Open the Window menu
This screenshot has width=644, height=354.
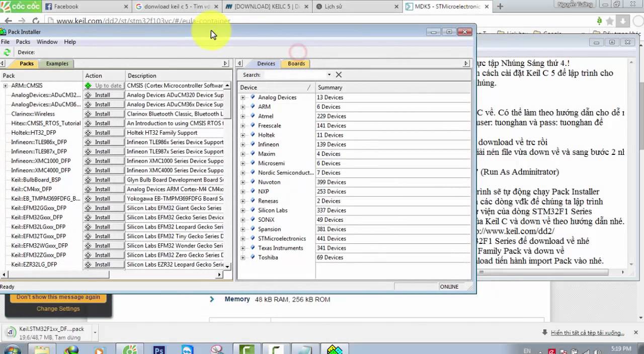(x=47, y=42)
